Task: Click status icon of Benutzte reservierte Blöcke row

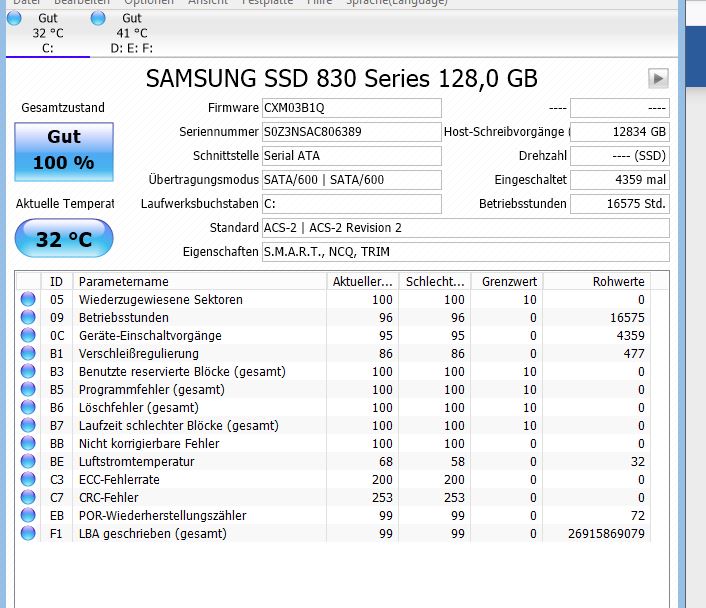Action: (x=28, y=371)
